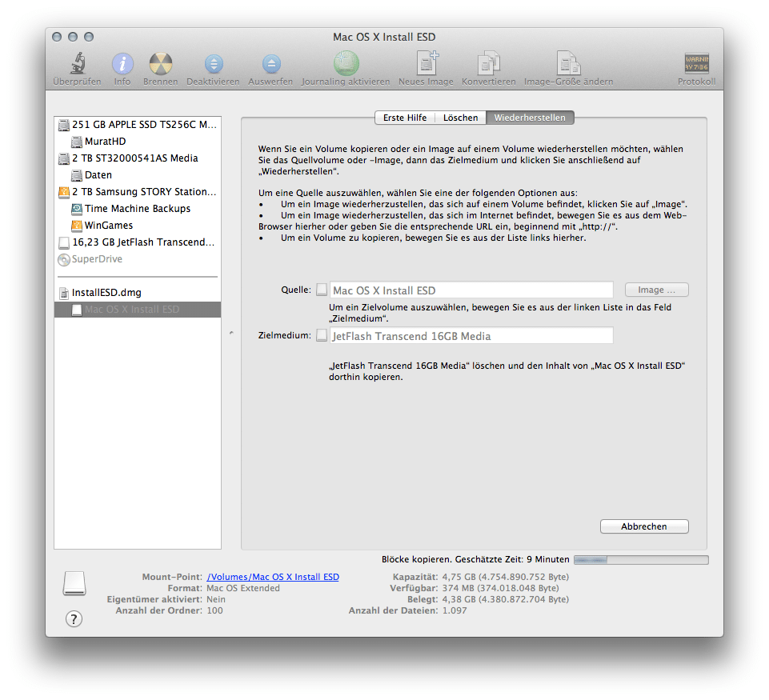The image size is (769, 700).
Task: Click the Konvertieren toolbar icon
Action: tap(488, 64)
